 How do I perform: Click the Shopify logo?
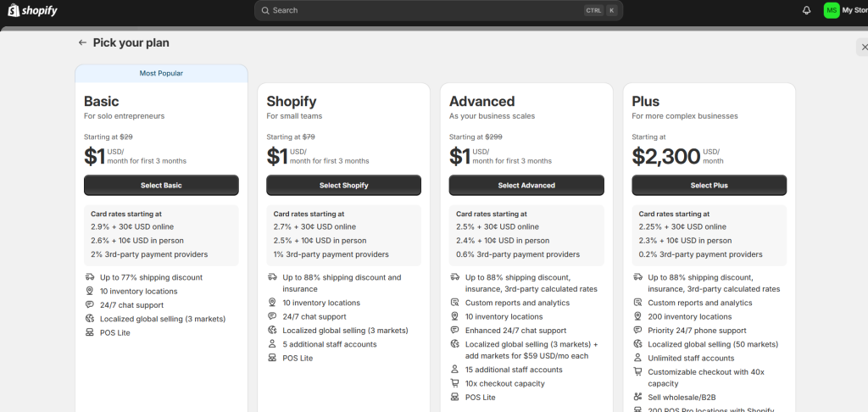click(x=33, y=10)
